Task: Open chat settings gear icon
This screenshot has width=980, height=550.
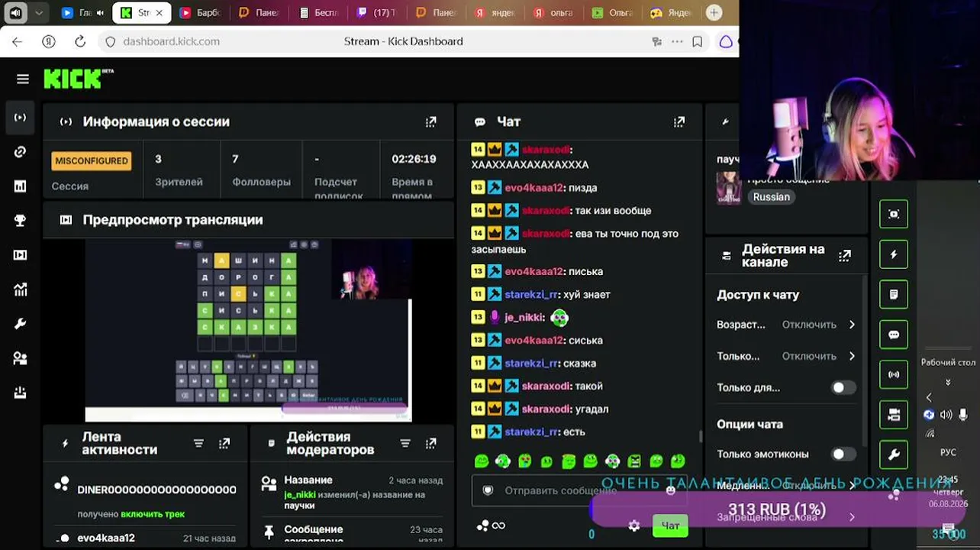Action: (633, 526)
